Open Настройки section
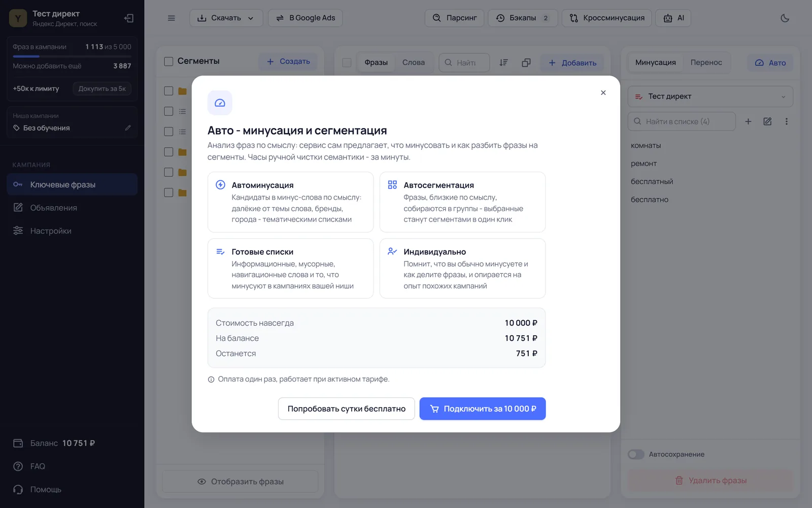 [72, 231]
